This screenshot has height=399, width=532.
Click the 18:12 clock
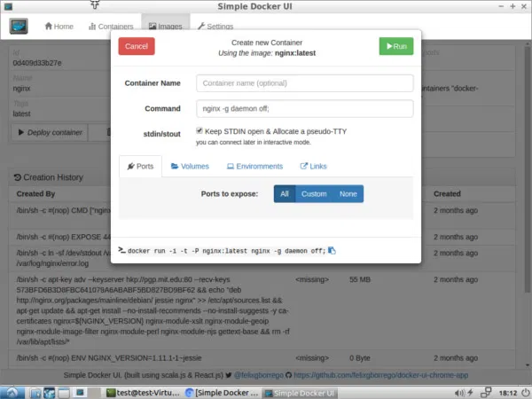508,393
